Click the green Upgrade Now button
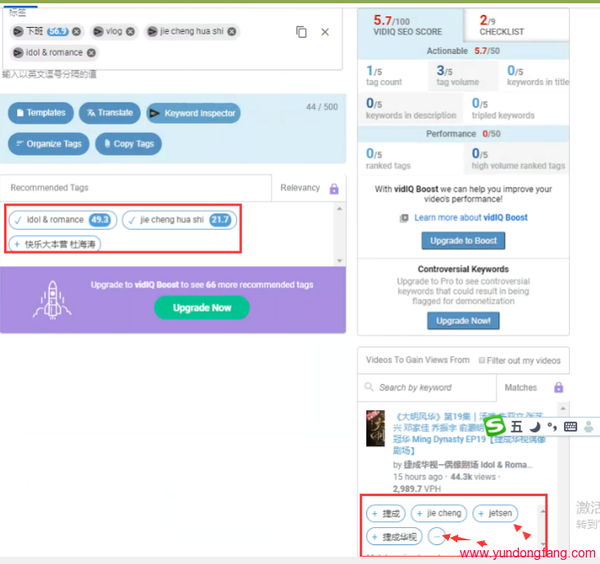This screenshot has height=564, width=600. (202, 308)
